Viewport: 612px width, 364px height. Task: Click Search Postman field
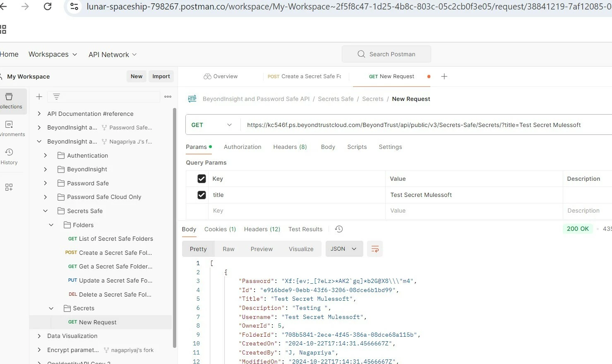tap(386, 54)
